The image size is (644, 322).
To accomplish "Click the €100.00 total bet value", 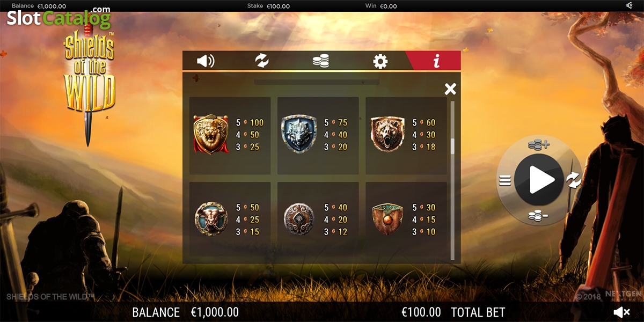I will [421, 312].
